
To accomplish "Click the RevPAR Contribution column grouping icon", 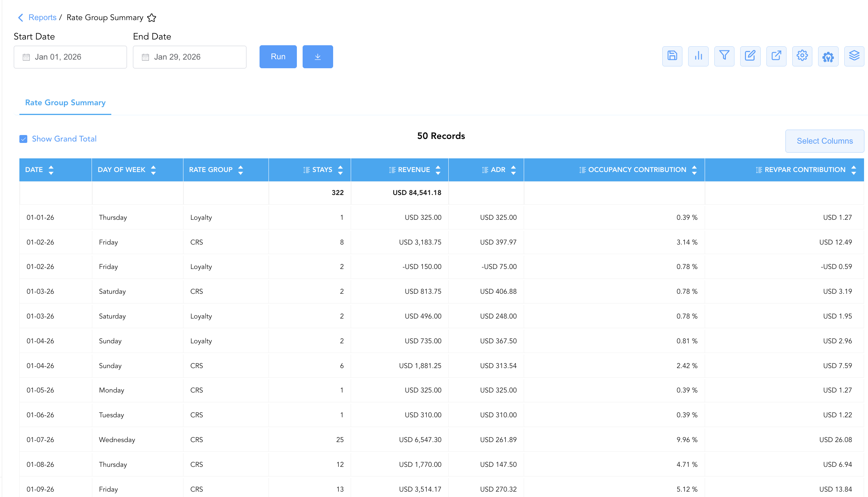I will pos(759,170).
